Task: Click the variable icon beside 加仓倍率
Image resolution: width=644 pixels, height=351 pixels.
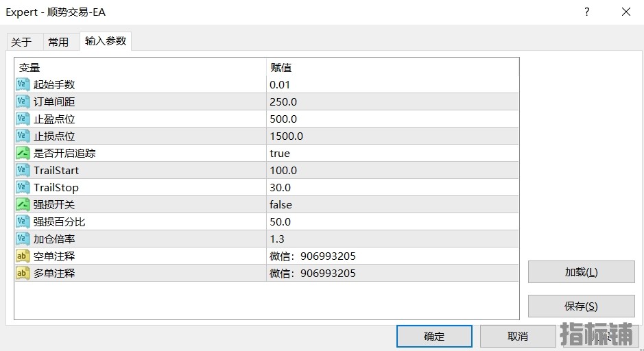Action: pyautogui.click(x=23, y=239)
